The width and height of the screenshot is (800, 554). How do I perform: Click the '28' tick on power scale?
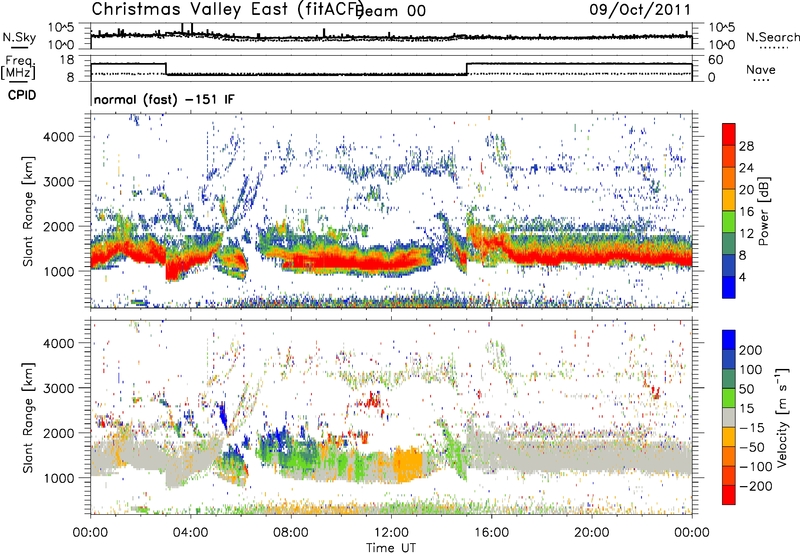pyautogui.click(x=746, y=146)
